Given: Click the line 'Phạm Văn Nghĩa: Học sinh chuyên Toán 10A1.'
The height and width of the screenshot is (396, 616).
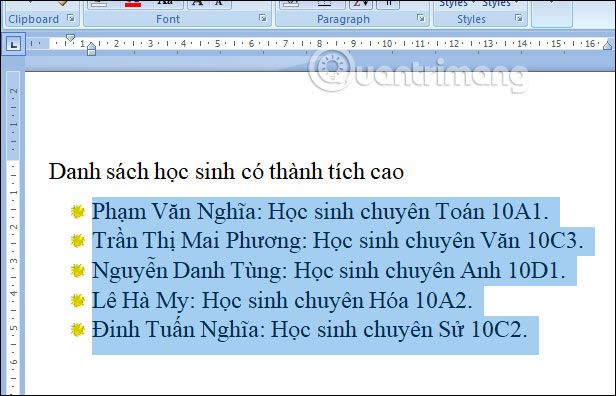Looking at the screenshot, I should click(x=320, y=212).
